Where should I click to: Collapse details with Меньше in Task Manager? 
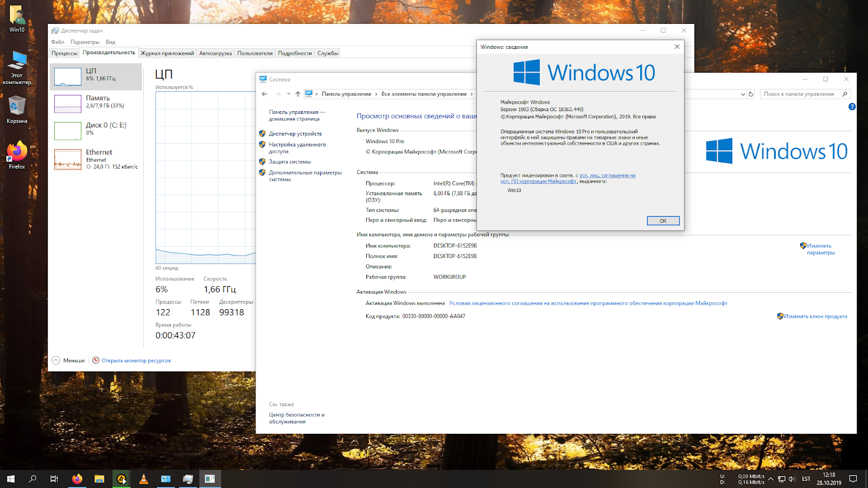click(x=69, y=359)
